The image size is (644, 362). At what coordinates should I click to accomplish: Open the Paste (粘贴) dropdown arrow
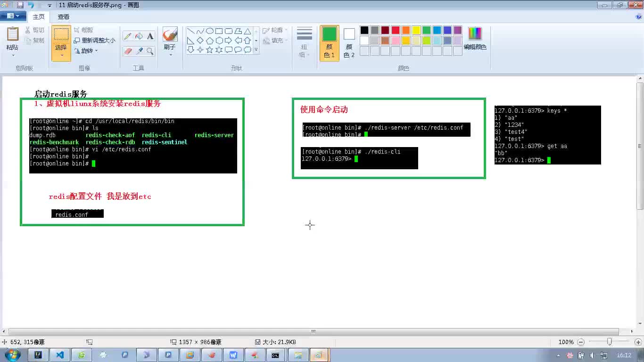13,55
